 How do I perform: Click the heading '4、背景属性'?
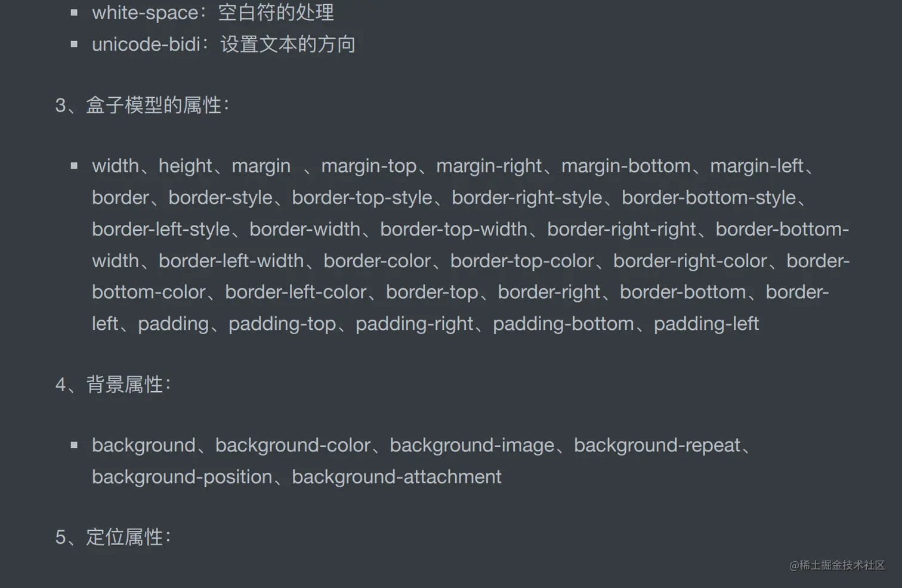(x=113, y=385)
